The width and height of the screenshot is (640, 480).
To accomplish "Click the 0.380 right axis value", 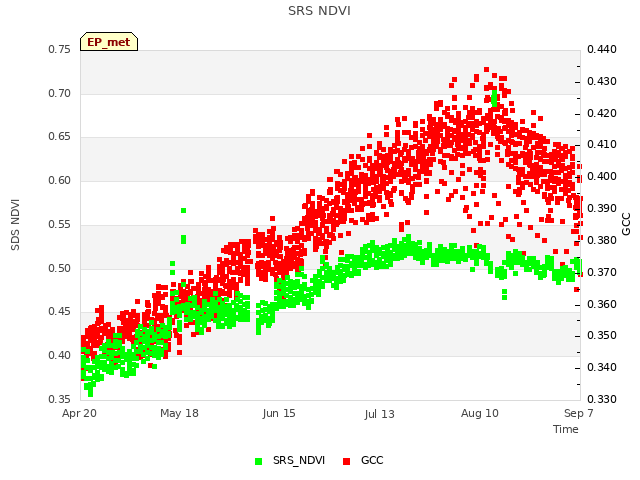I will pos(602,240).
